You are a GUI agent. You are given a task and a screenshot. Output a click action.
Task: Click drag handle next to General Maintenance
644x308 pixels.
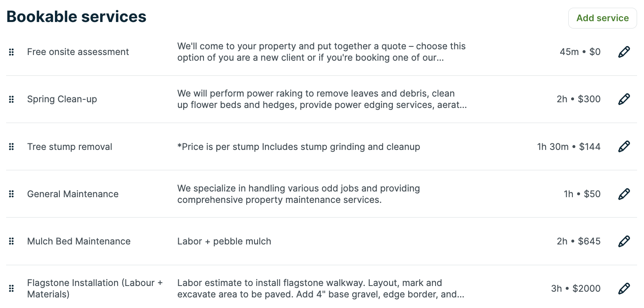pyautogui.click(x=11, y=194)
